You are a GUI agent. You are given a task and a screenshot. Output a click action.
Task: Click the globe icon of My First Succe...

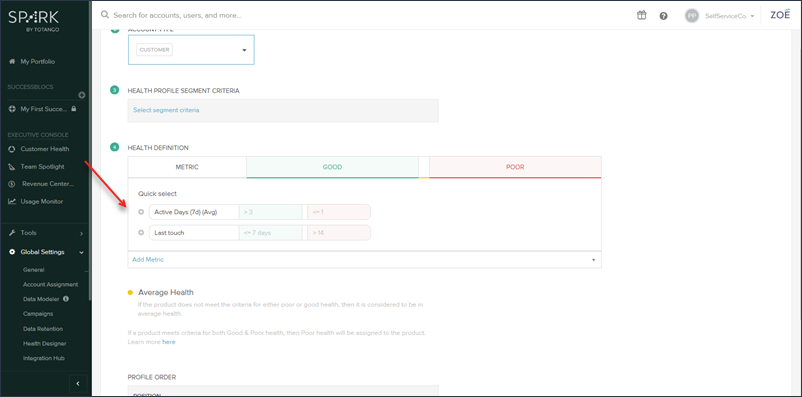12,109
